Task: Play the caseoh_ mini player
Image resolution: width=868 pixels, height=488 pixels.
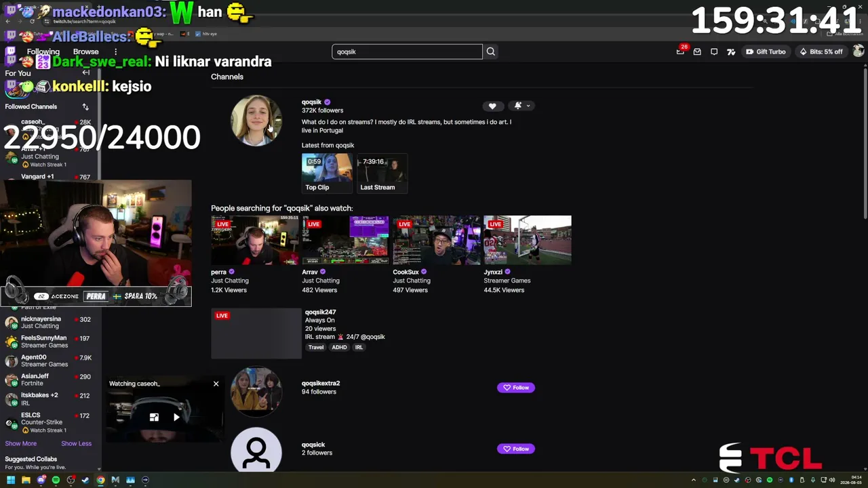Action: [176, 418]
